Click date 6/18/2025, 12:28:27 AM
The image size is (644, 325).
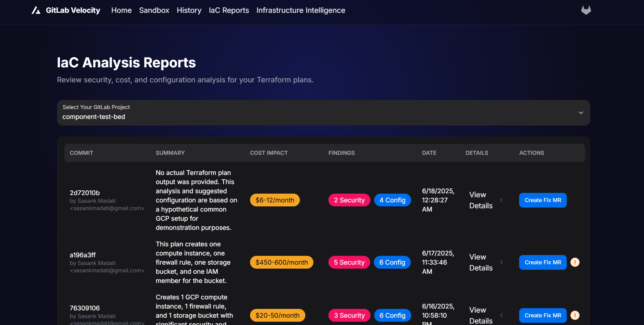(438, 200)
